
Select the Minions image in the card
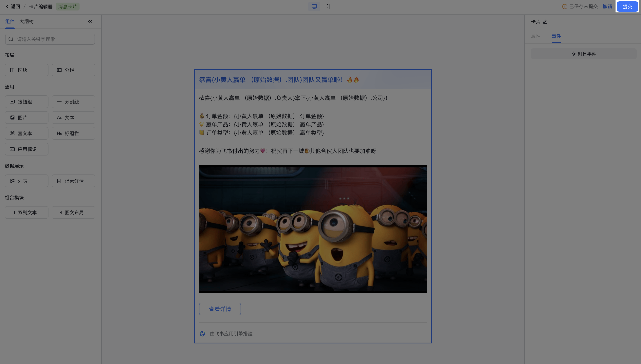tap(313, 229)
